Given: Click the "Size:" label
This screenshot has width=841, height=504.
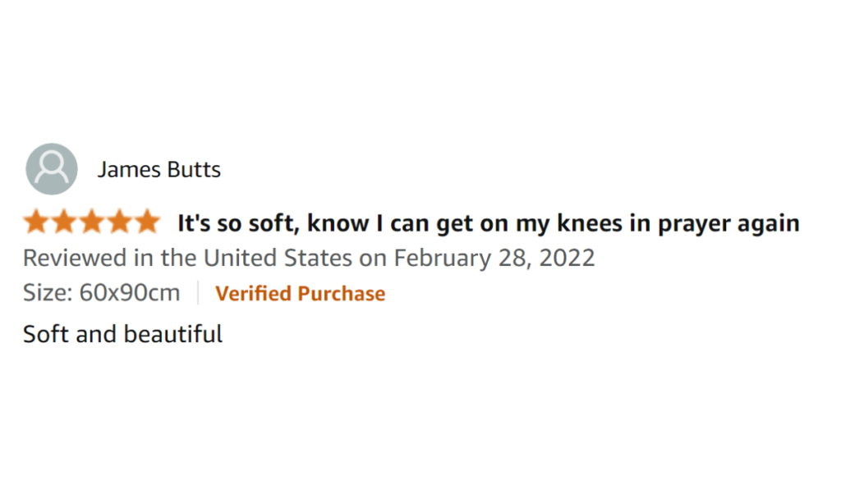Looking at the screenshot, I should point(48,293).
